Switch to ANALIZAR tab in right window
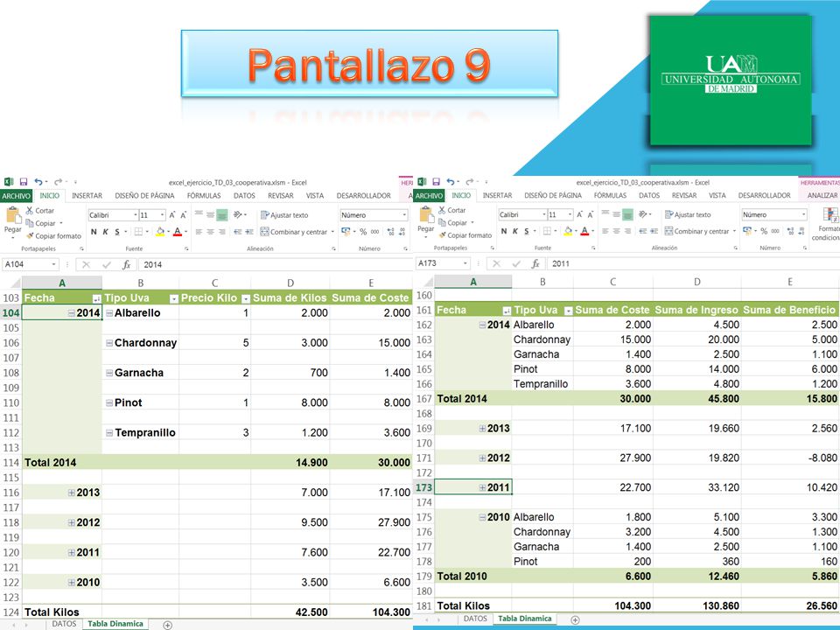 [x=822, y=195]
